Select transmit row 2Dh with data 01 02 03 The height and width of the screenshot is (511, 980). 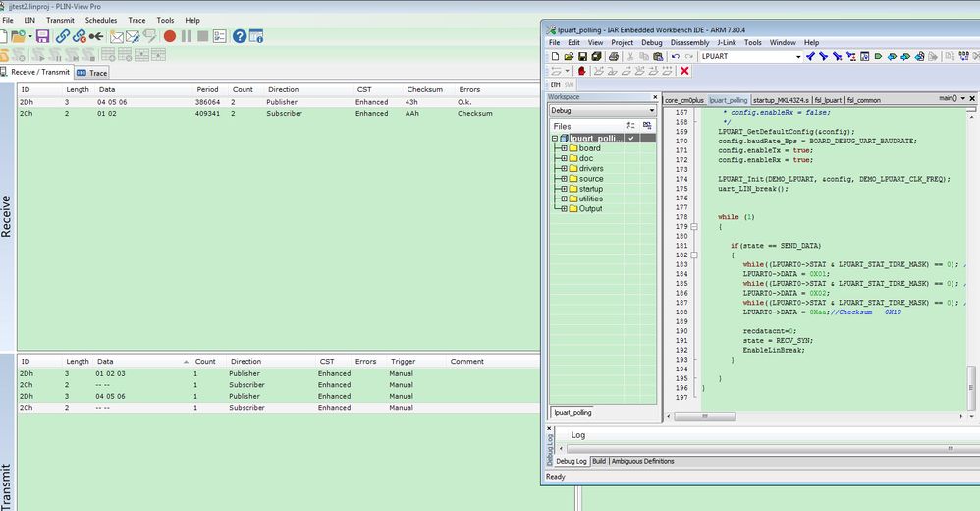pos(278,373)
